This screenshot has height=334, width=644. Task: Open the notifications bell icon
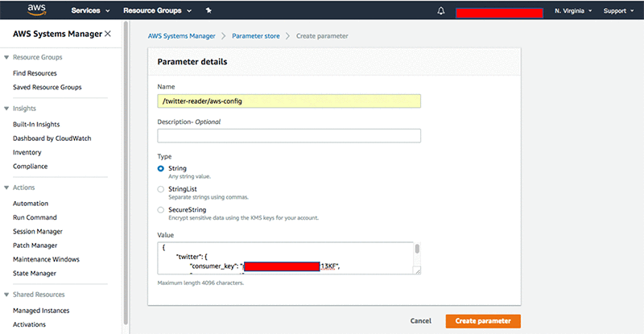pyautogui.click(x=440, y=10)
